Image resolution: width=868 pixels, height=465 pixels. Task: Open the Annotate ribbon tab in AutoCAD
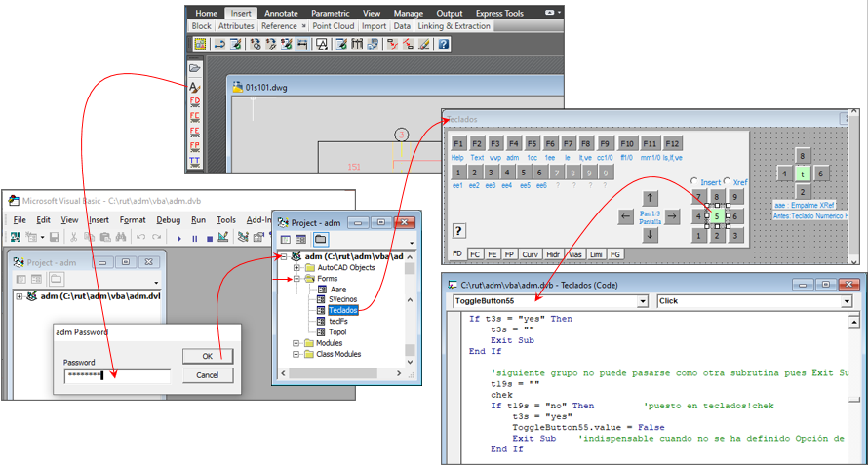[281, 14]
